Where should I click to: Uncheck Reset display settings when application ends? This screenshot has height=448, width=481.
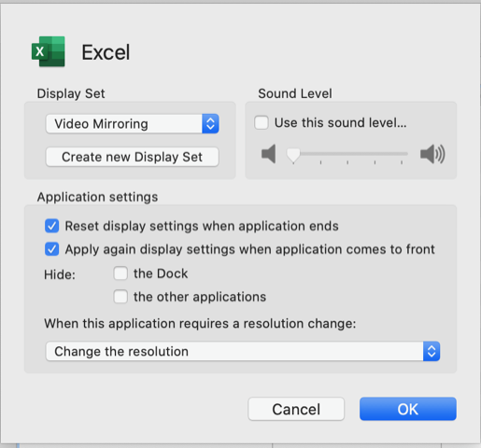pyautogui.click(x=51, y=226)
